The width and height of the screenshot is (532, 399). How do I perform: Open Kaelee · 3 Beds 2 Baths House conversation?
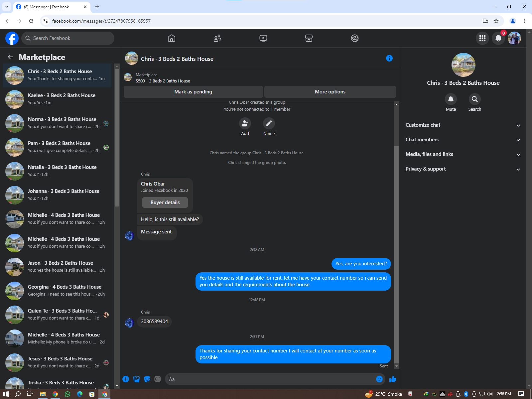pos(57,99)
